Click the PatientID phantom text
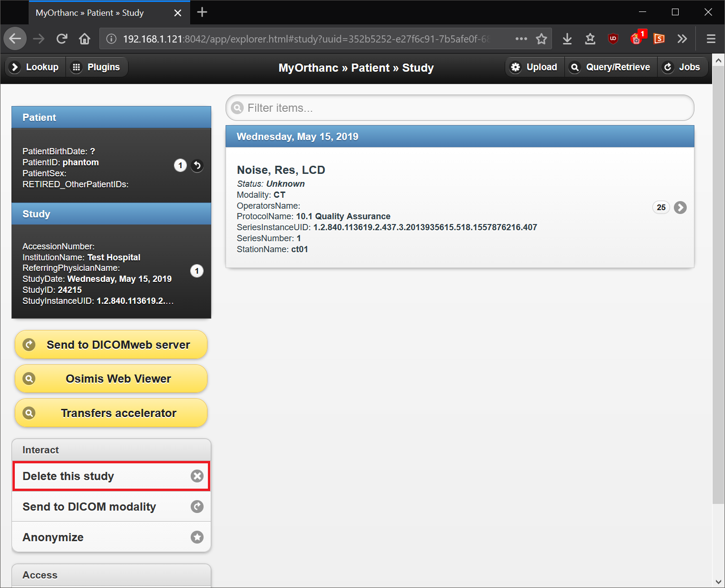Viewport: 725px width, 588px height. coord(61,162)
